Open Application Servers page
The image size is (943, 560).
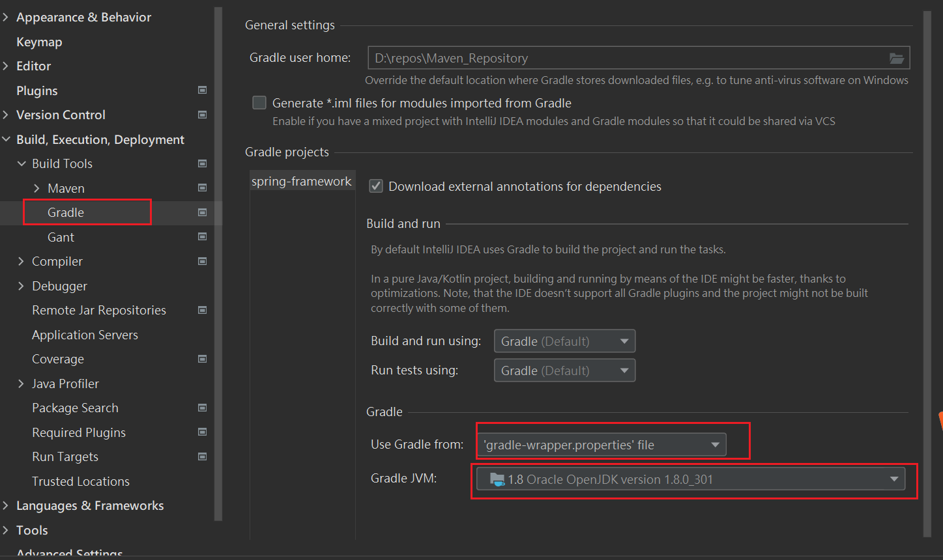[x=85, y=335]
